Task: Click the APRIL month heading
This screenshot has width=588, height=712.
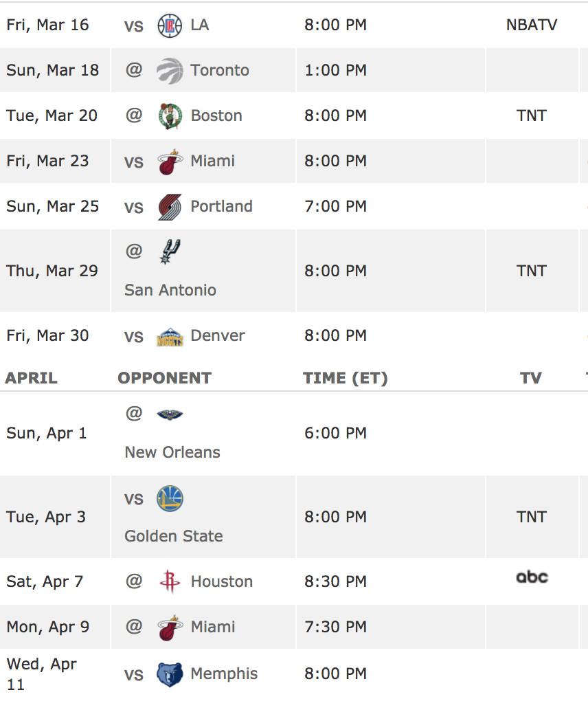Action: tap(32, 378)
